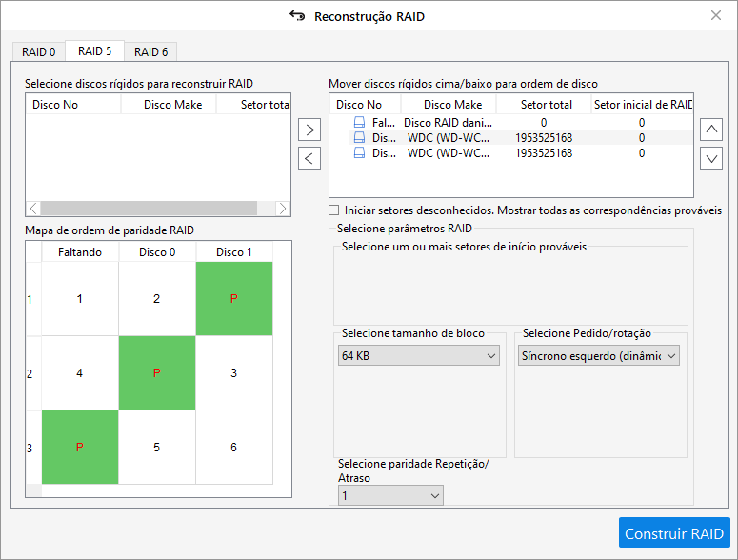Image resolution: width=738 pixels, height=560 pixels.
Task: Switch to the RAID 0 tab
Action: click(x=39, y=51)
